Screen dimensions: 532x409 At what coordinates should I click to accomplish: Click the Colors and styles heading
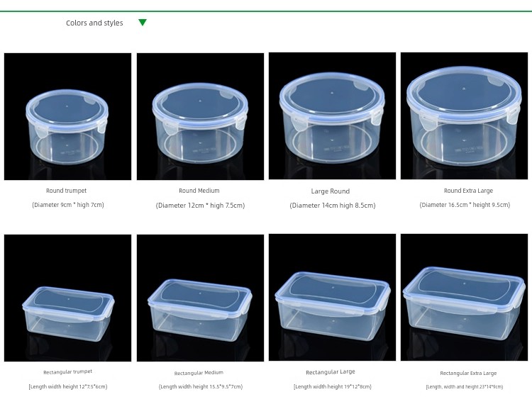pos(94,23)
